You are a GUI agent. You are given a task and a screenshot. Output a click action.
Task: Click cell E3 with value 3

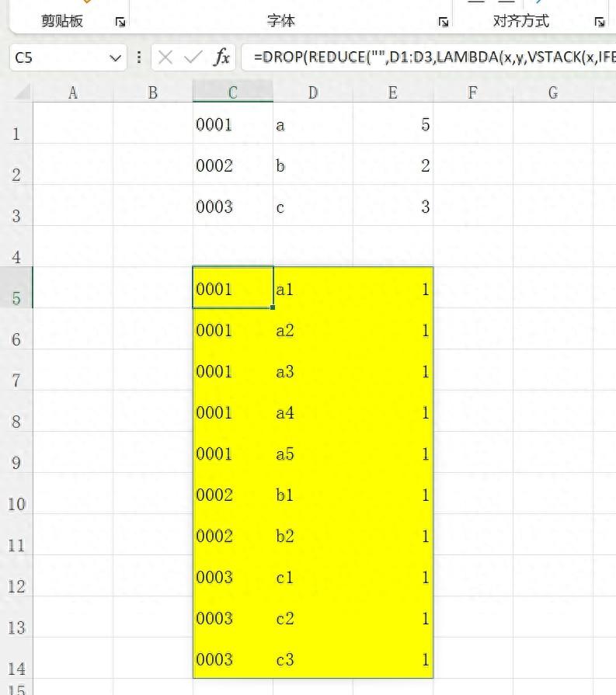393,205
